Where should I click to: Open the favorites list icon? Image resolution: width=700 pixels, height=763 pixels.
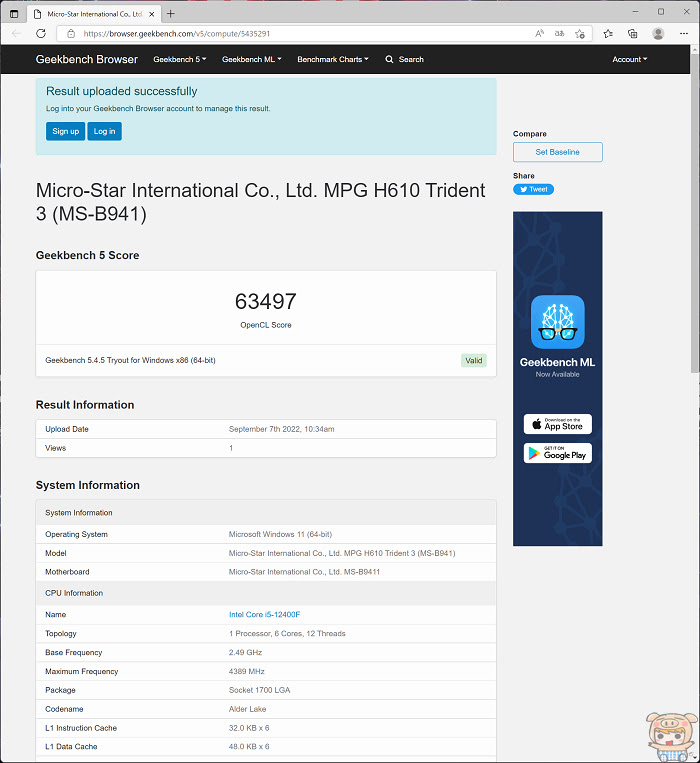click(x=608, y=34)
